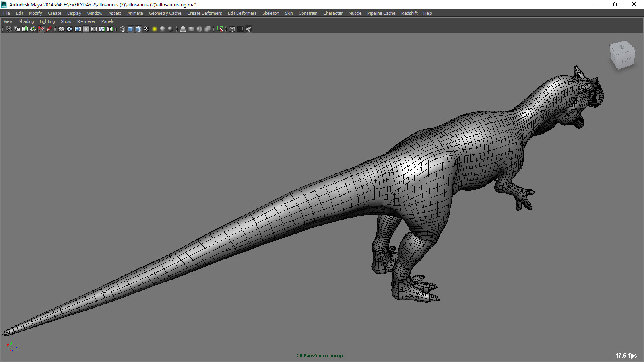Click the Grease Pencil icon
Viewport: 644px width, 362px height.
tap(49, 29)
